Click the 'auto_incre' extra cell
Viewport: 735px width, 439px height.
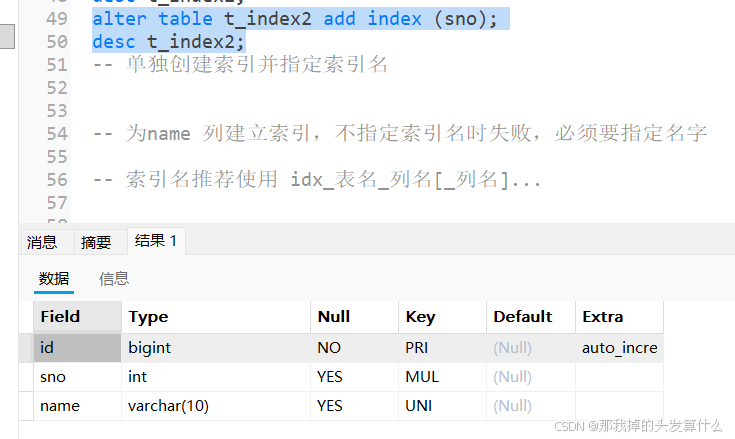point(619,348)
